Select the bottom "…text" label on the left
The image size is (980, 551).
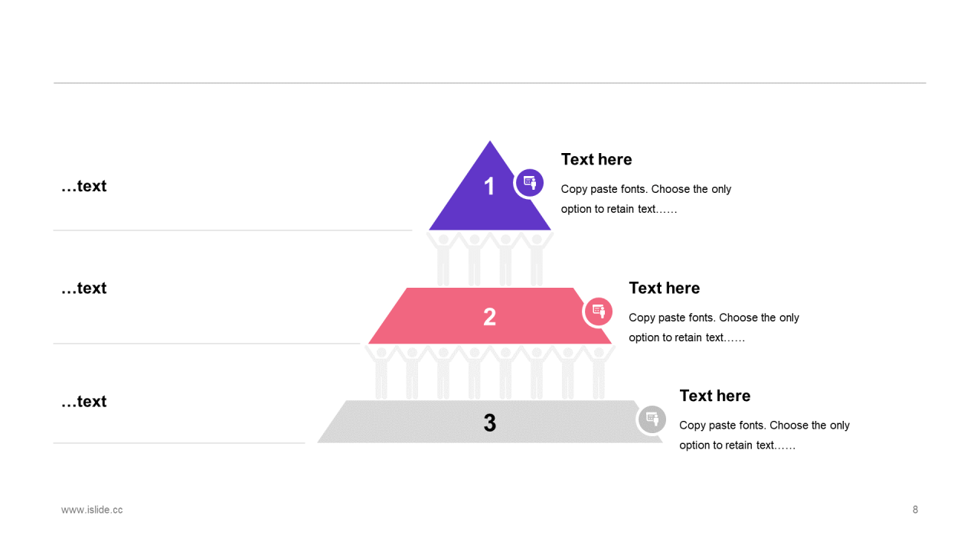[x=84, y=401]
